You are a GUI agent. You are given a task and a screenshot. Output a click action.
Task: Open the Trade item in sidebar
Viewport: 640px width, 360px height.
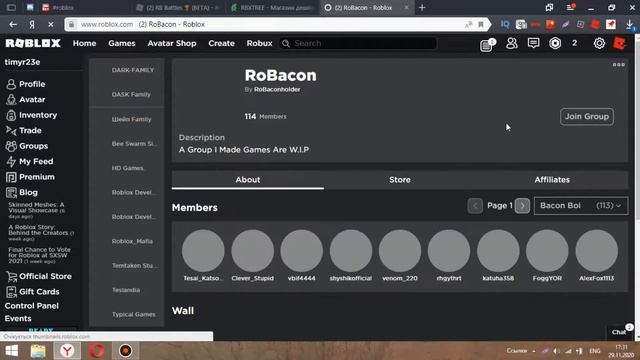click(x=24, y=131)
